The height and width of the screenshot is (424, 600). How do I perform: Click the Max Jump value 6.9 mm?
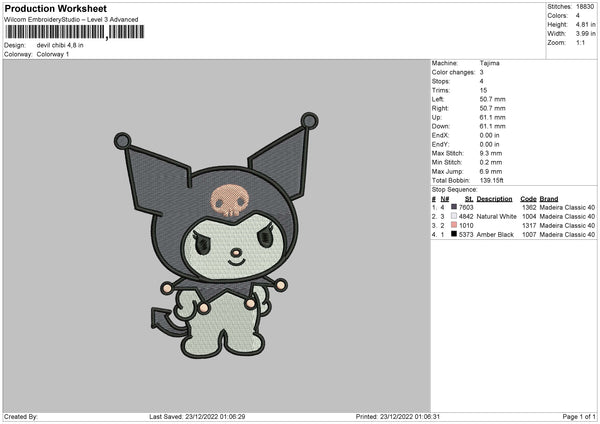click(491, 171)
